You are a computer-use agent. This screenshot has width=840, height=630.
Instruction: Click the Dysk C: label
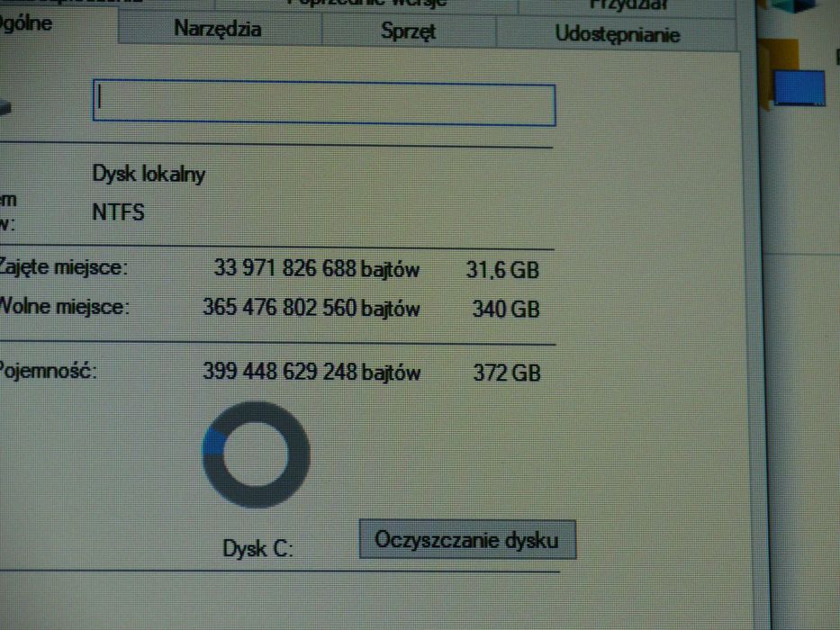(x=257, y=548)
